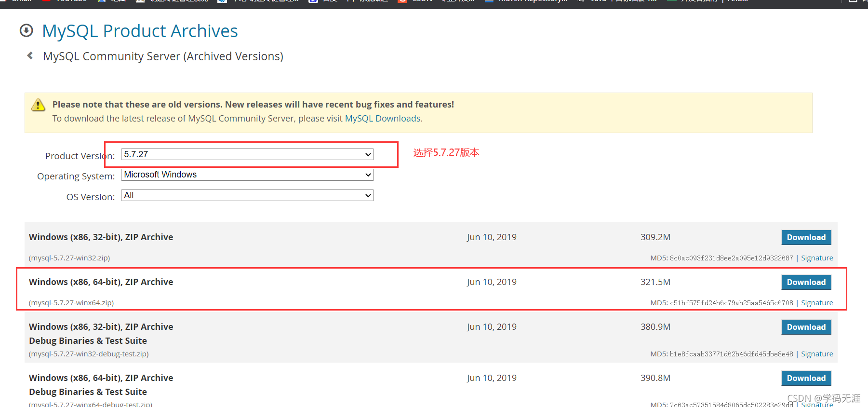Image resolution: width=868 pixels, height=407 pixels.
Task: Click the Operating System label
Action: click(76, 176)
